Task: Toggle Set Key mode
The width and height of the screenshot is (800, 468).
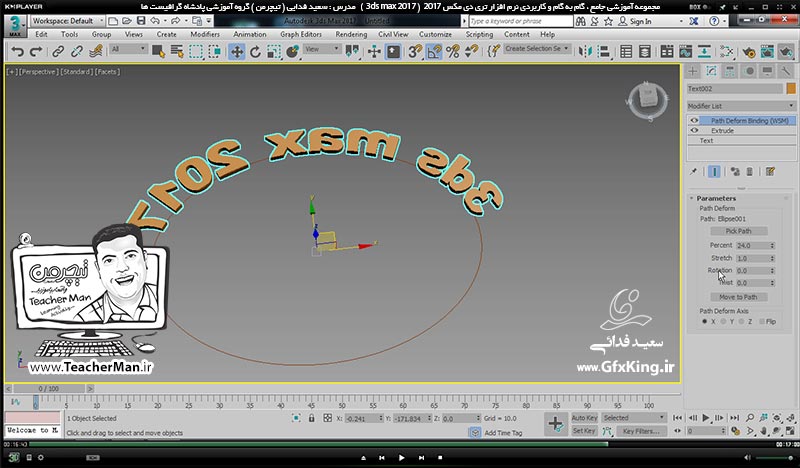Action: tap(584, 431)
